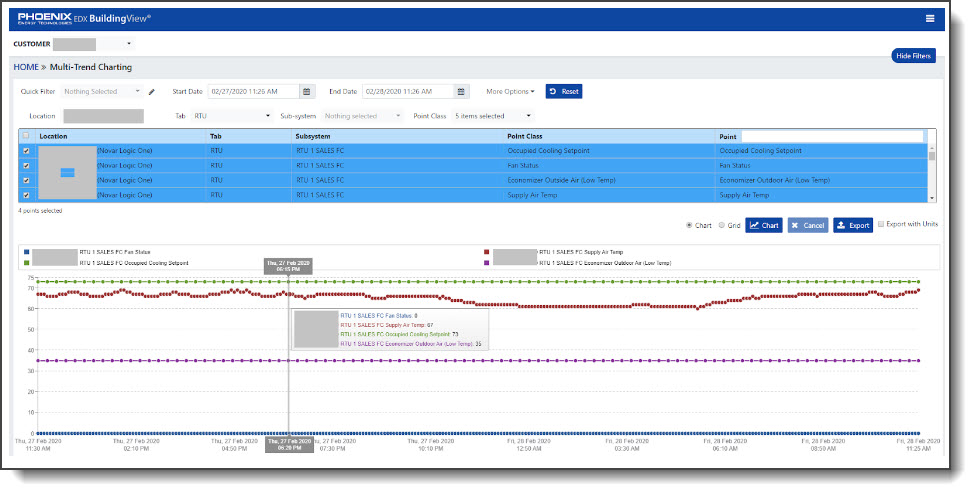Viewport: 976px width, 495px height.
Task: Click the Cancel button
Action: coord(808,225)
